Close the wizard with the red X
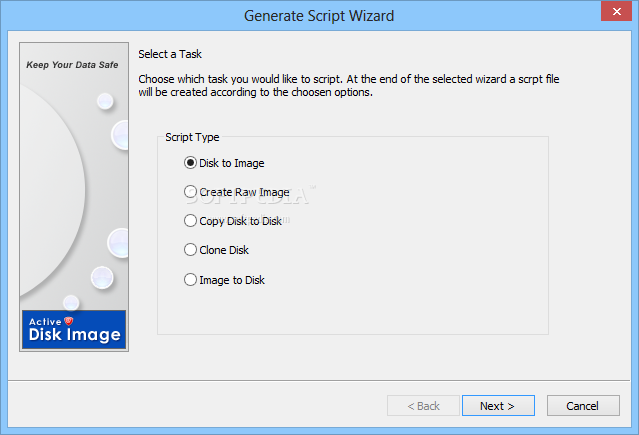 [x=616, y=11]
